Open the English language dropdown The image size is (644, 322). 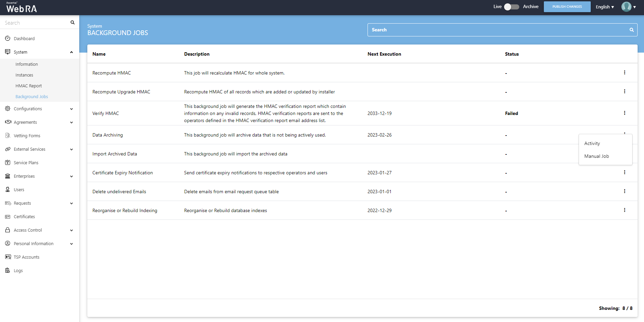coord(605,7)
